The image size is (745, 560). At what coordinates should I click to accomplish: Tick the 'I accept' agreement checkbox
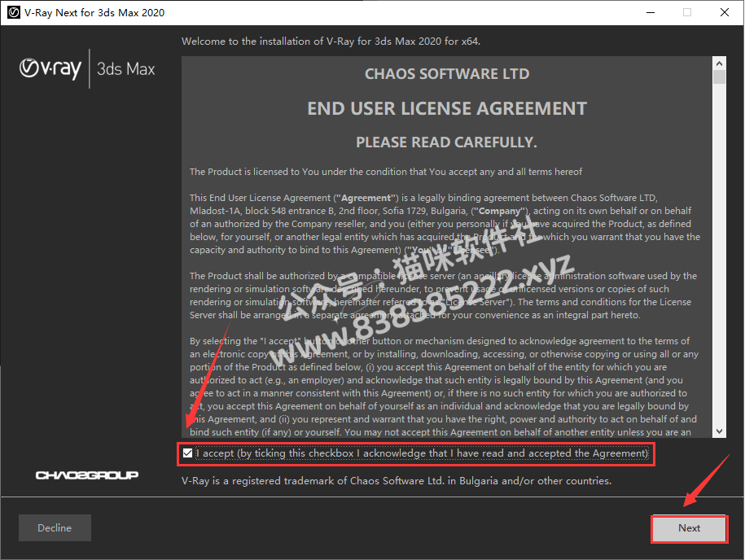tap(188, 453)
